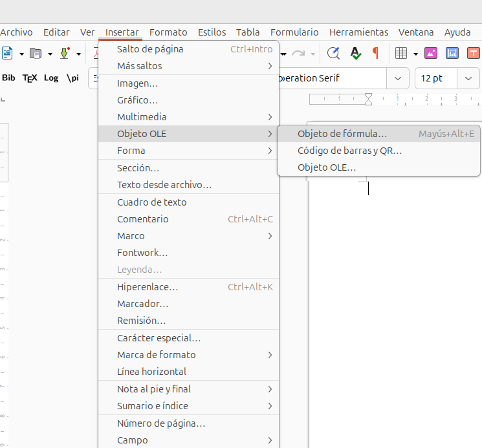The image size is (482, 448).
Task: Open Find and Replace magnifier icon
Action: [334, 54]
